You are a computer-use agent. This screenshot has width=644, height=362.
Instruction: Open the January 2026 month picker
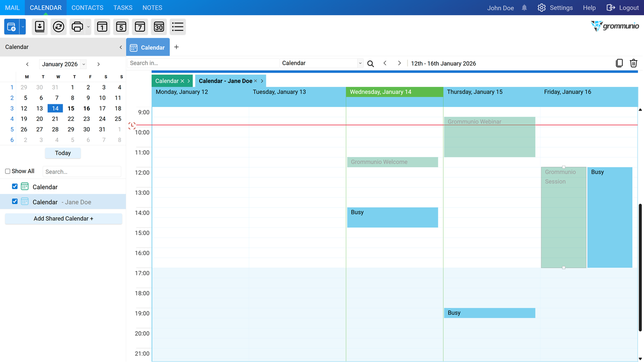63,64
